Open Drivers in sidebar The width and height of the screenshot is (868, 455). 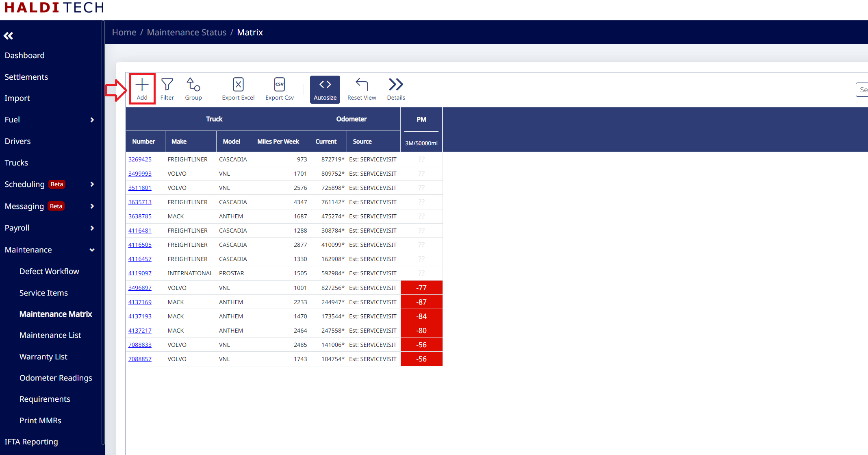[x=18, y=141]
